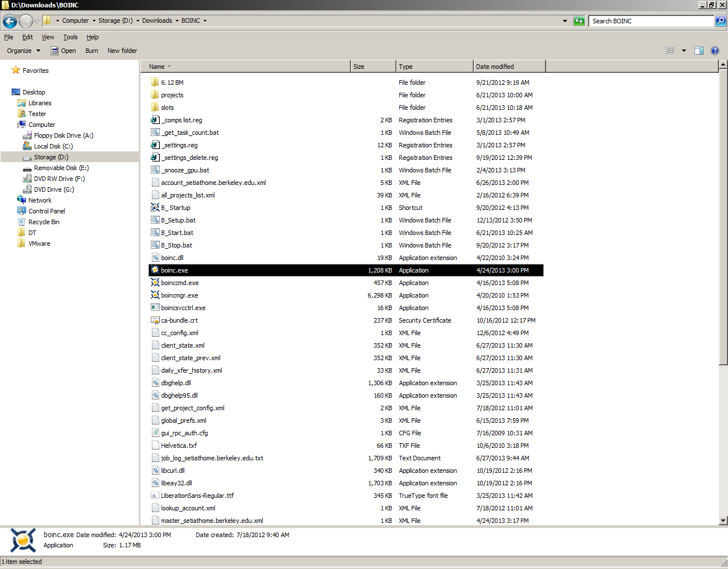The width and height of the screenshot is (728, 569).
Task: Click in the Search BOINC field
Action: (x=651, y=21)
